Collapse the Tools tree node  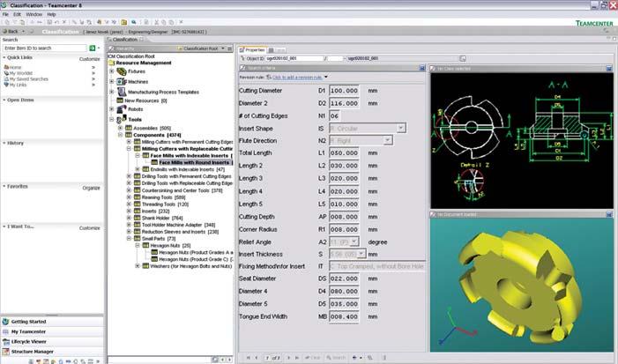coord(112,120)
